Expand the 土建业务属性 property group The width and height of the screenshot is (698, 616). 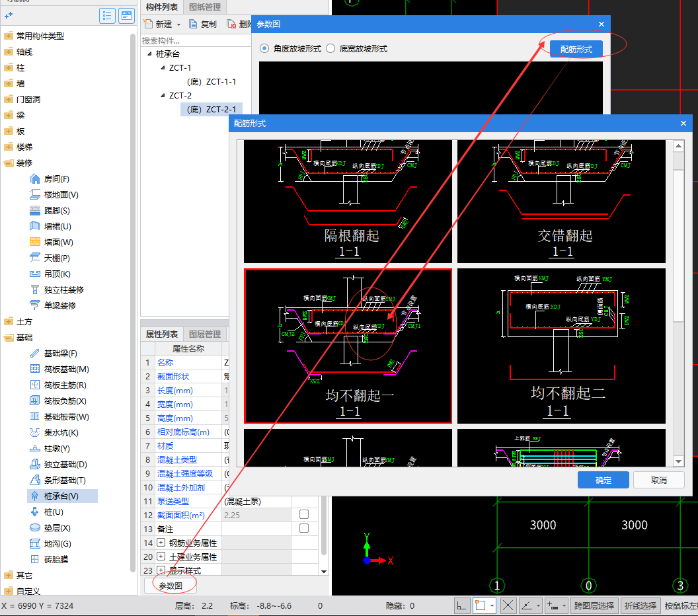tap(161, 557)
